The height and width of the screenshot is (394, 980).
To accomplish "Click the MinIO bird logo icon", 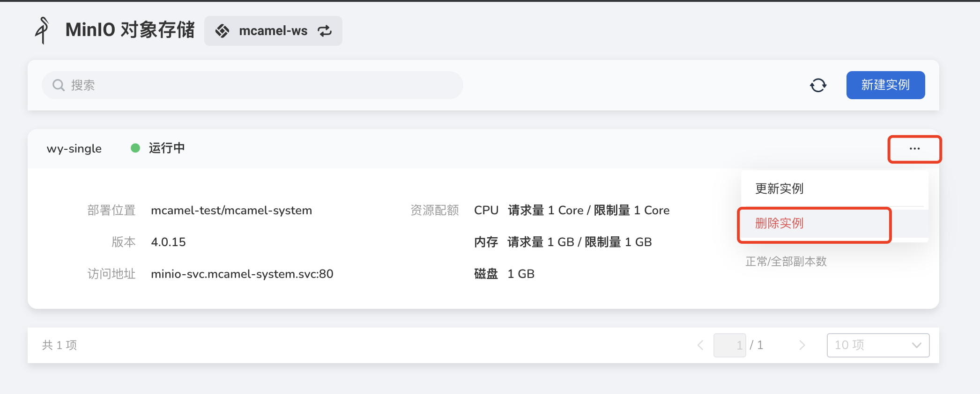I will click(43, 30).
